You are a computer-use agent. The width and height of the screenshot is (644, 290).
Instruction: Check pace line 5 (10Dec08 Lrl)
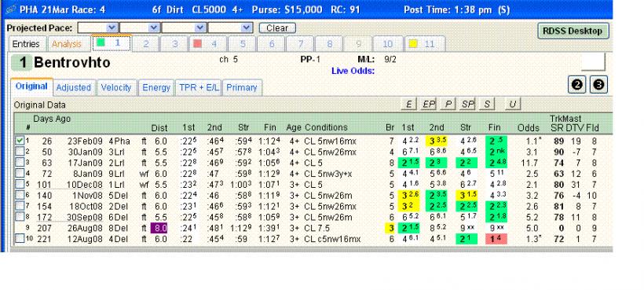click(x=20, y=184)
